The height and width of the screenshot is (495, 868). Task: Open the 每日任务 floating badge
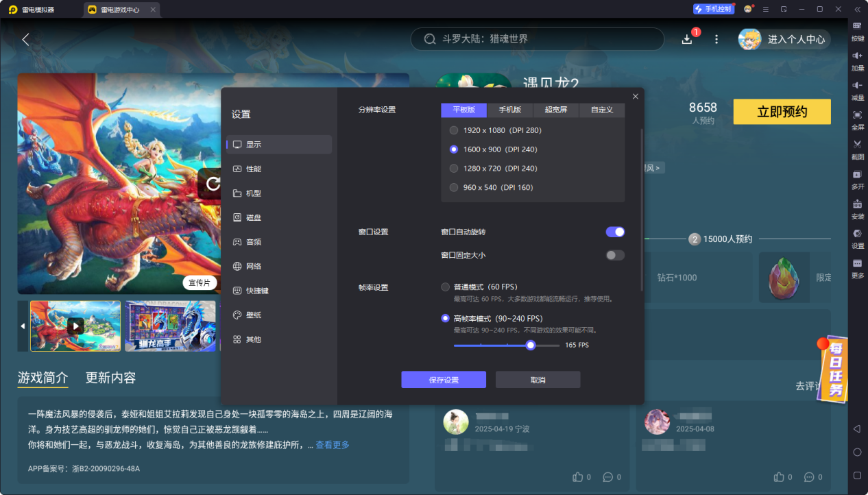(834, 368)
